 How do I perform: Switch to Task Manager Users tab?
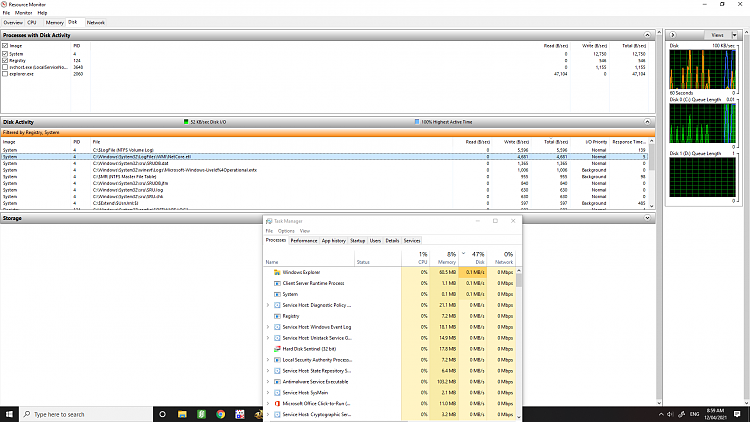(x=375, y=241)
